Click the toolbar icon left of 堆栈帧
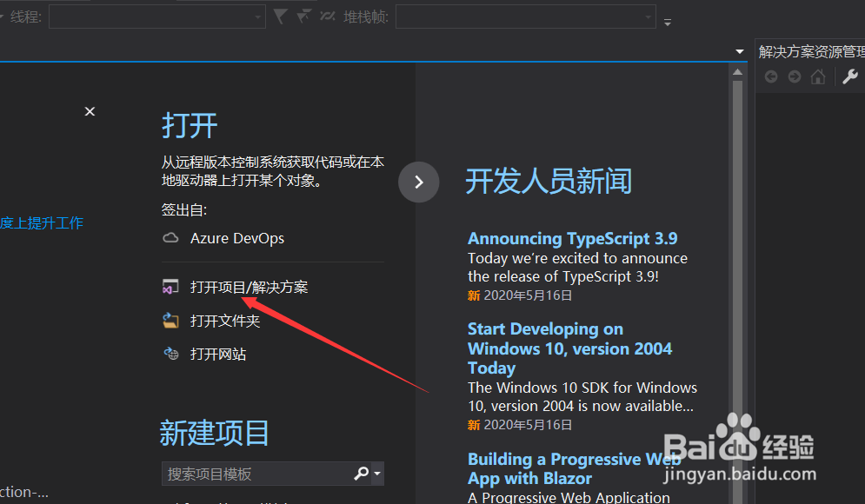Viewport: 865px width, 504px height. pos(327,17)
